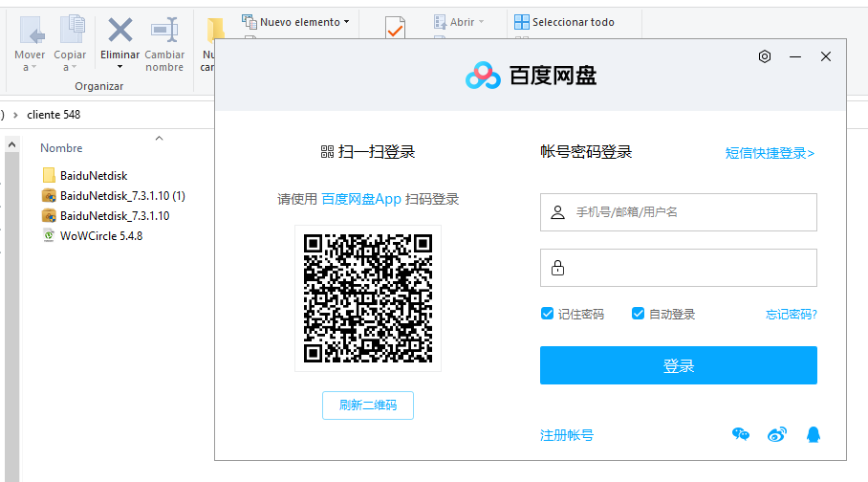The height and width of the screenshot is (482, 868).
Task: Open Baidu Netdisk settings gear icon
Action: [765, 56]
